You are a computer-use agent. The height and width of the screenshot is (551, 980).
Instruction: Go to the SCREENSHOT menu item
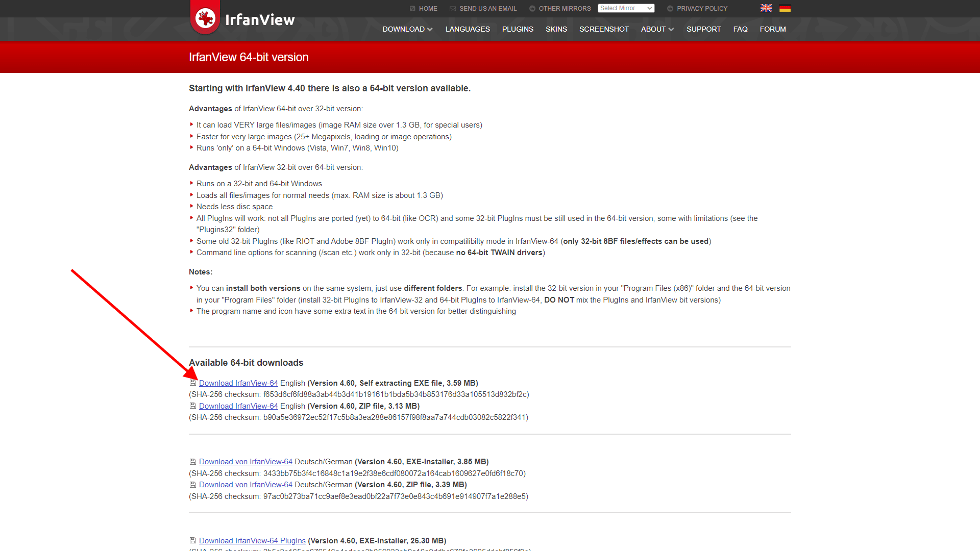pos(604,29)
